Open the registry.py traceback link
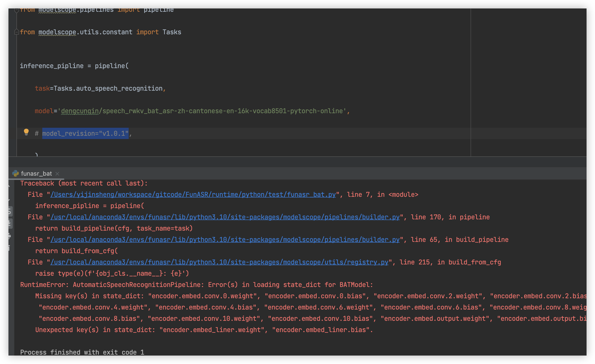 219,262
